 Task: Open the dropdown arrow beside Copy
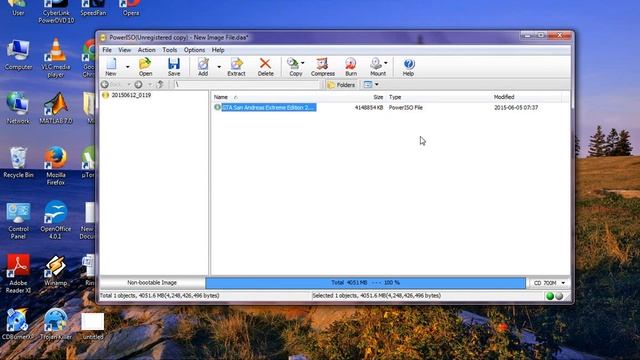point(302,63)
